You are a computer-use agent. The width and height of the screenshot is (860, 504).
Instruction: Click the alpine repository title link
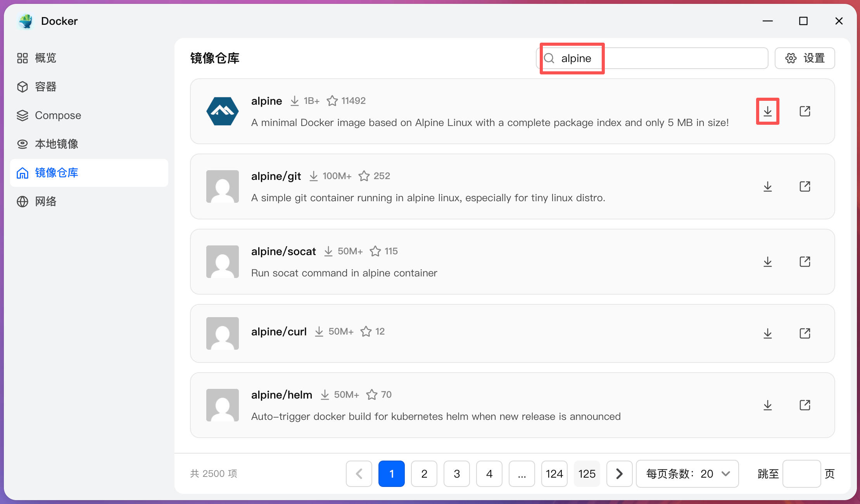[x=266, y=100]
